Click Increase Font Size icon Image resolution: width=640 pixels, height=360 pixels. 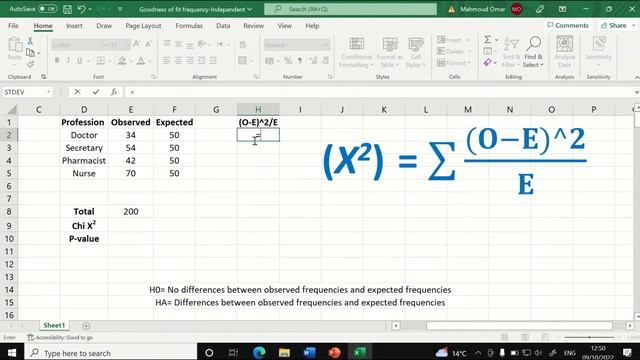click(137, 44)
